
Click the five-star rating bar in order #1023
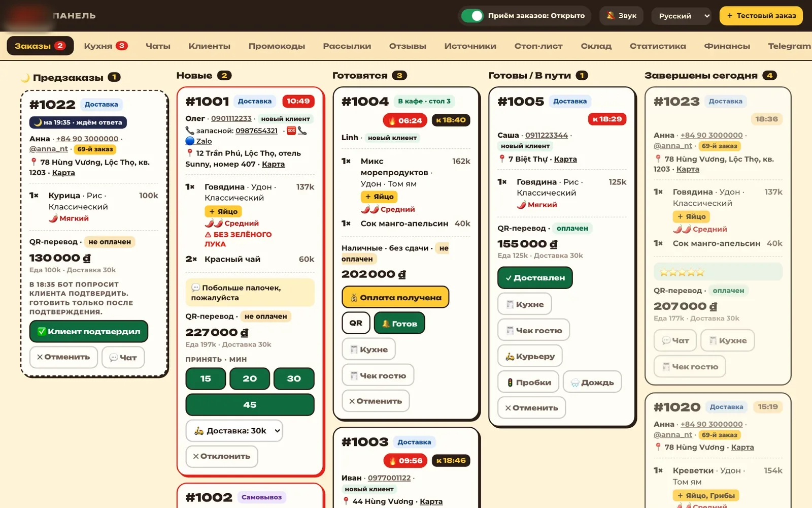[x=718, y=272]
